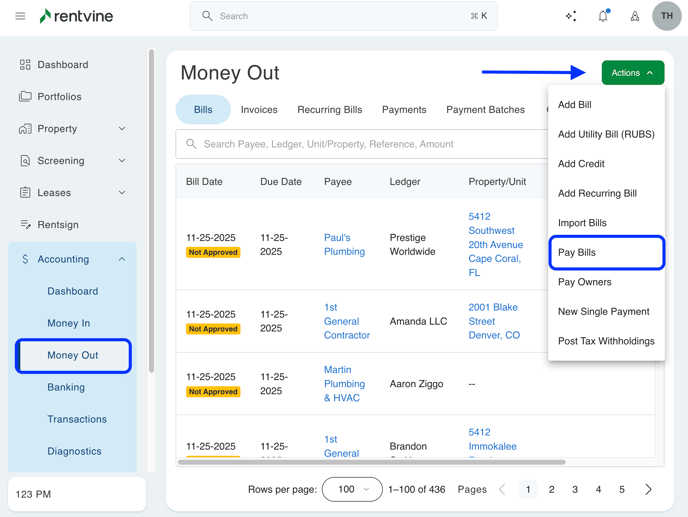Click the sparkle AI assistant icon
This screenshot has height=517, width=688.
[571, 16]
